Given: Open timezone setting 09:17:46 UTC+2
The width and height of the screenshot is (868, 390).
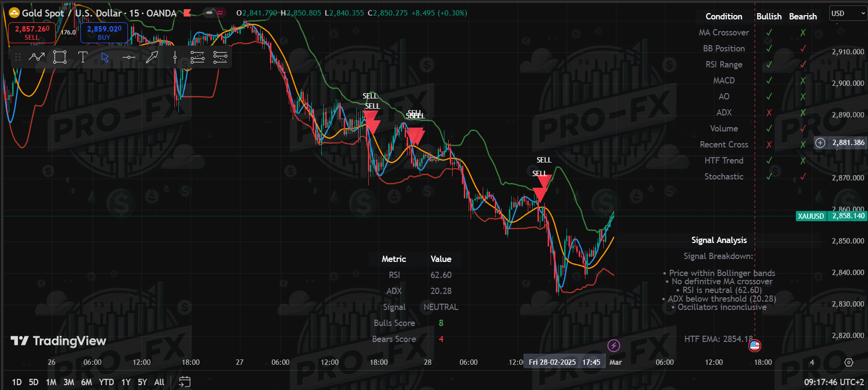Looking at the screenshot, I should pos(834,382).
